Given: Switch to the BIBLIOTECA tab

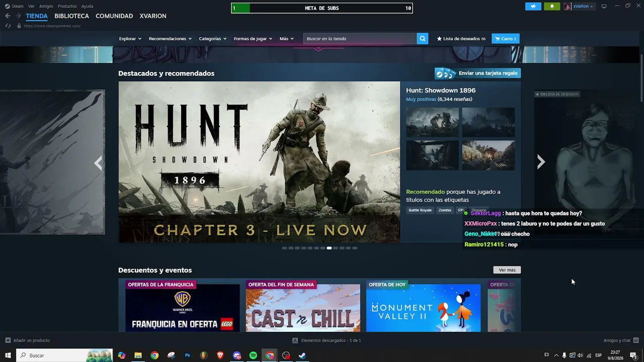Looking at the screenshot, I should pos(71,16).
